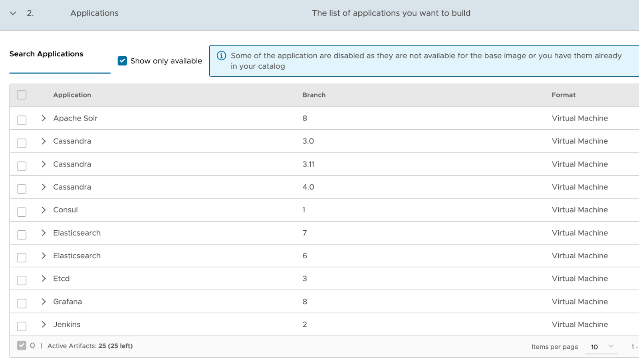Check the Cassandra 4.0 row checkbox
Image resolution: width=639 pixels, height=364 pixels.
coord(22,188)
